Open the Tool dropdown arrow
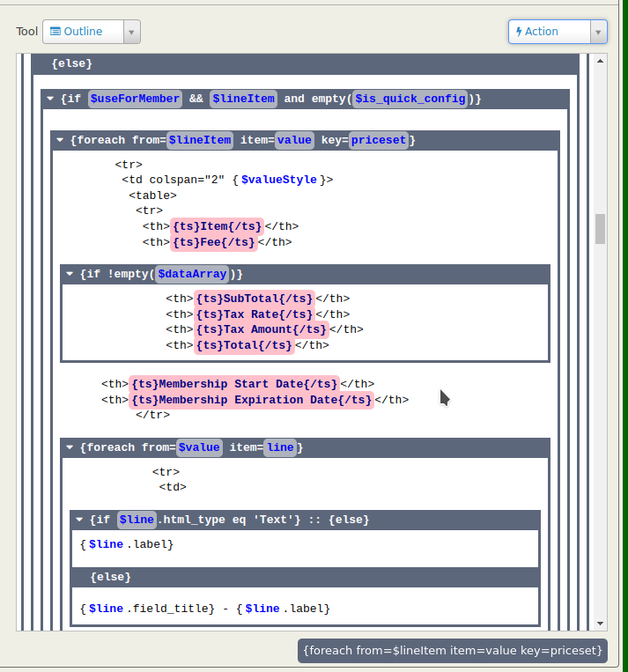The width and height of the screenshot is (628, 672). click(131, 32)
